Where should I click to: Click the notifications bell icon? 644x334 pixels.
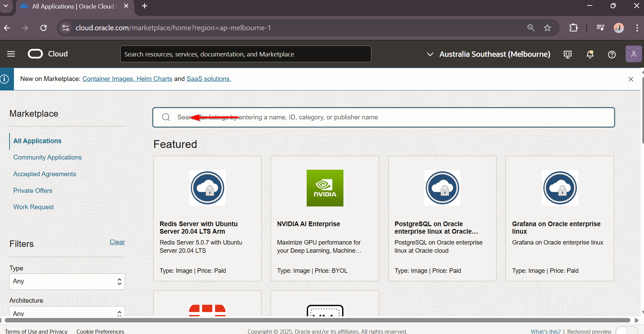pos(590,54)
